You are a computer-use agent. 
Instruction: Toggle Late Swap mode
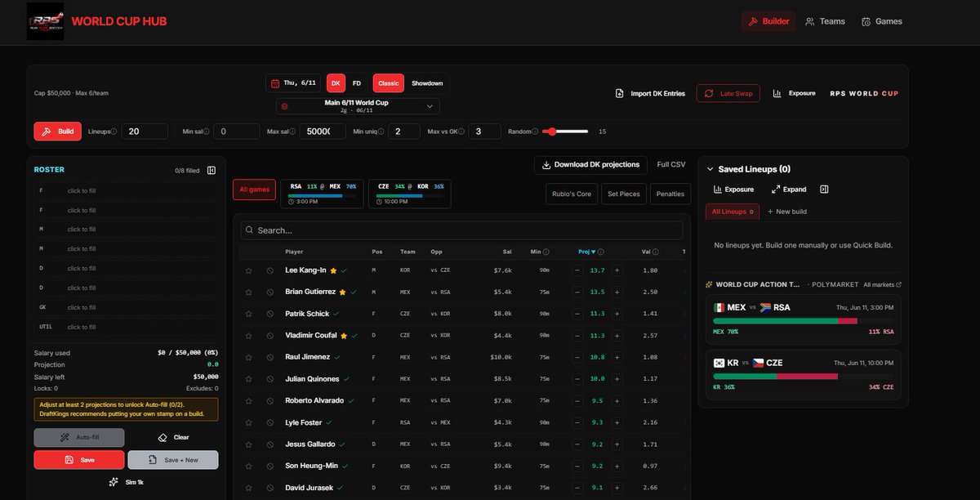tap(728, 93)
